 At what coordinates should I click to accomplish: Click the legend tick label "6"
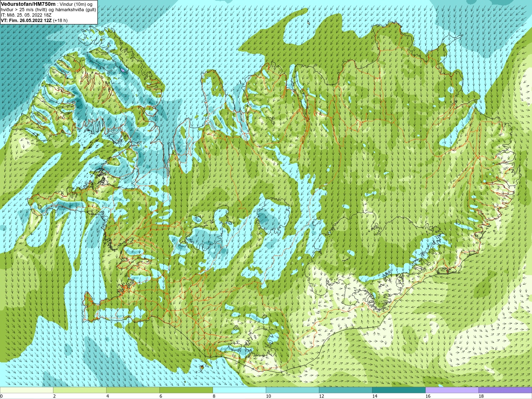(x=161, y=396)
